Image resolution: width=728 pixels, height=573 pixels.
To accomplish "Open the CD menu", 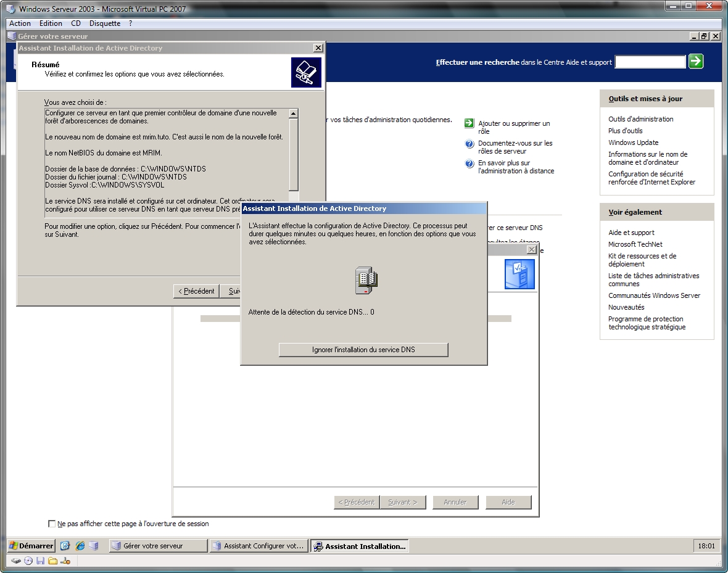I will (x=76, y=23).
